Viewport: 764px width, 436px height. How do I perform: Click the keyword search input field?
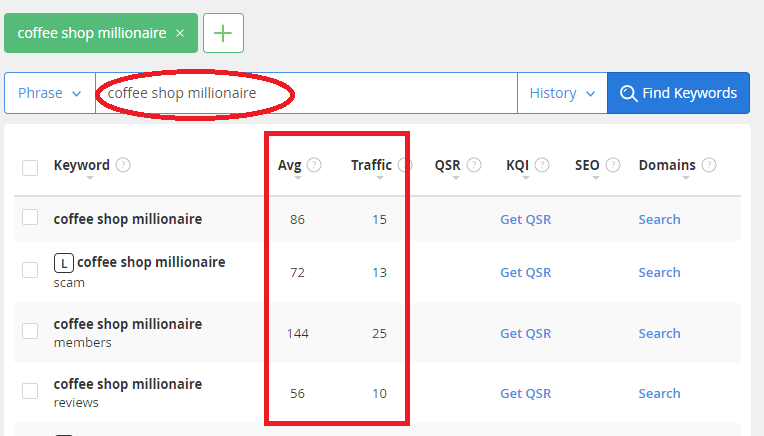[x=306, y=93]
